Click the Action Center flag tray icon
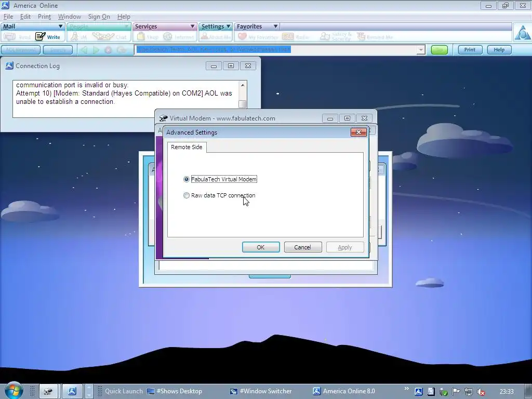Viewport: 532px width, 399px height. [456, 392]
